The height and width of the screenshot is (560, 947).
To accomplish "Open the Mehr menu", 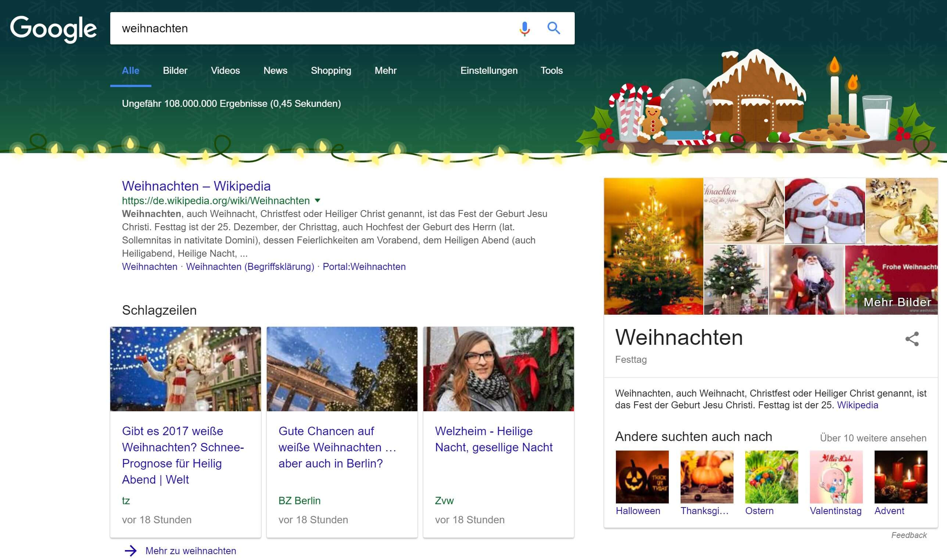I will 385,71.
